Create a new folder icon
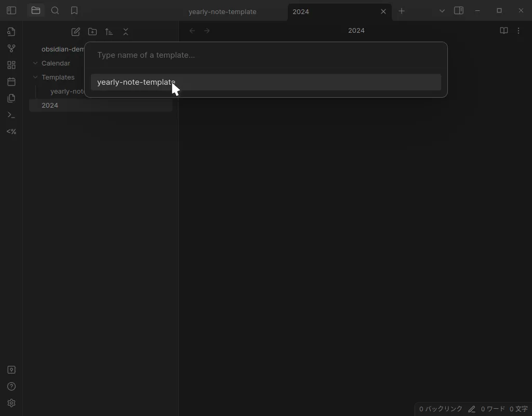 point(92,32)
